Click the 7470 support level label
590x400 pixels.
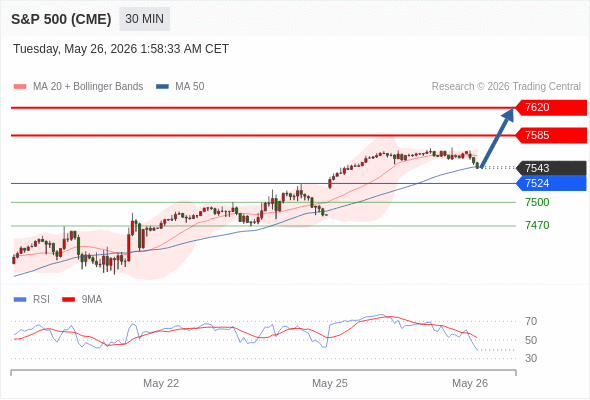[537, 225]
